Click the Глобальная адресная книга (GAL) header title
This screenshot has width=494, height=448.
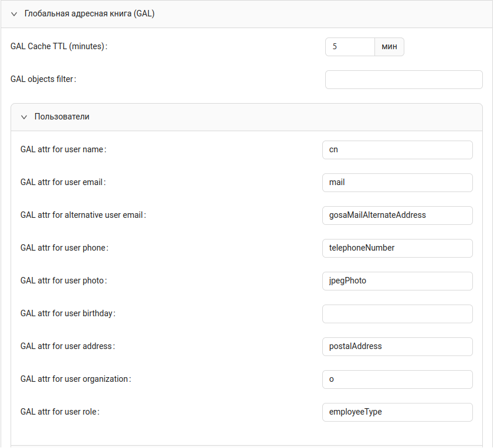click(x=89, y=13)
